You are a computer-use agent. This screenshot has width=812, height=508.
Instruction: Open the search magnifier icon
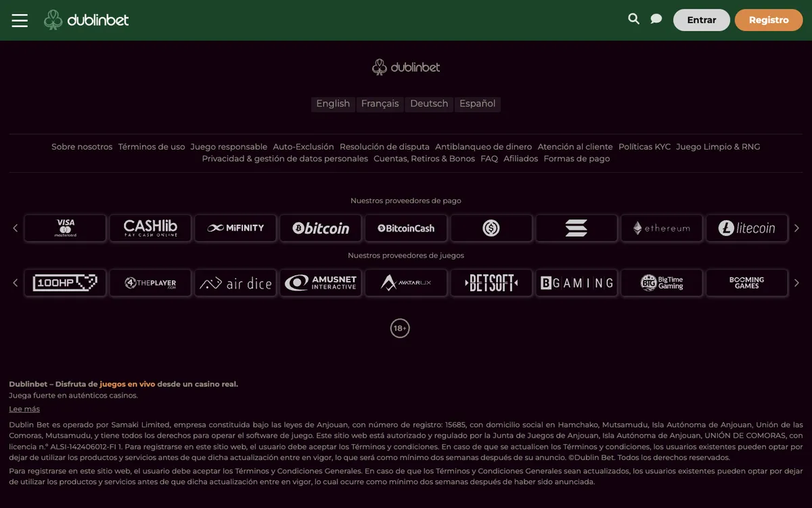click(x=633, y=19)
